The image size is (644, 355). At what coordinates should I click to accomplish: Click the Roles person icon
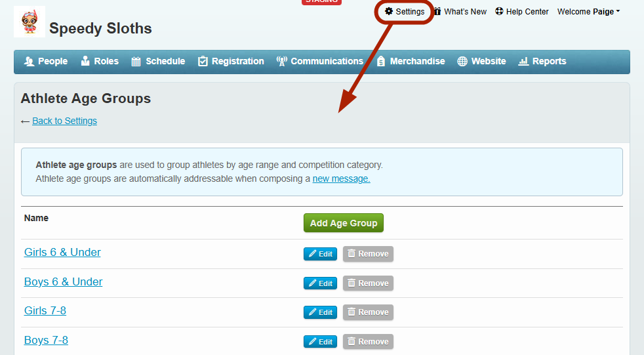[x=85, y=61]
